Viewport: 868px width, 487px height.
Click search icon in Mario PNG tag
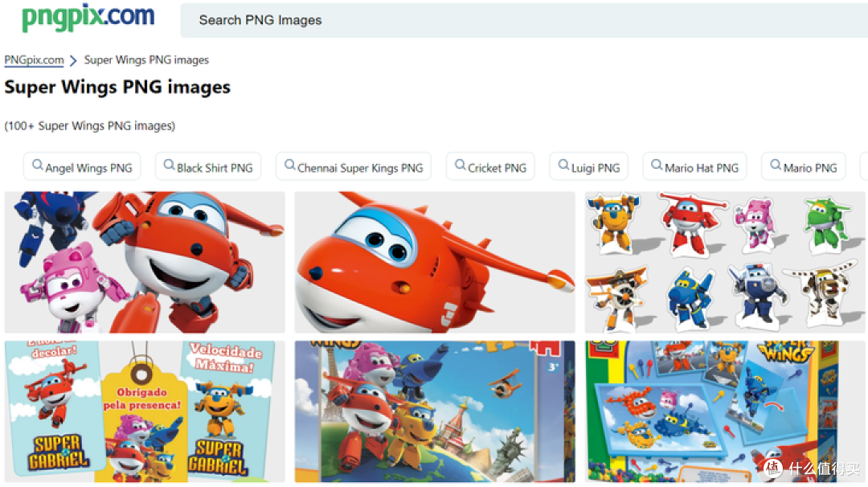776,165
